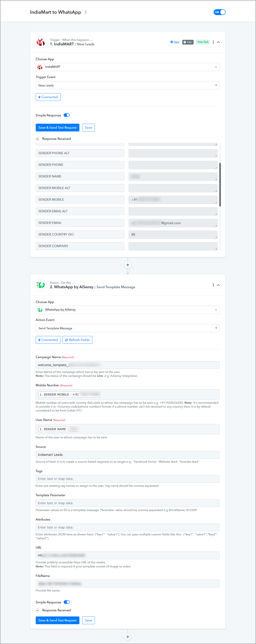Click the response list scrollbar
Viewport: 256px width, 644px height.
[x=220, y=185]
